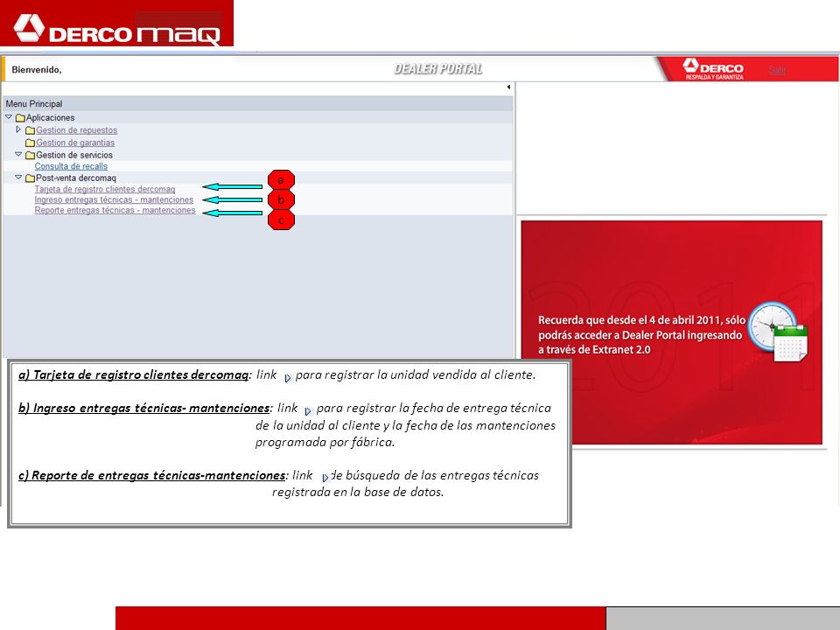Select the Gestion de servicios label

click(x=73, y=155)
